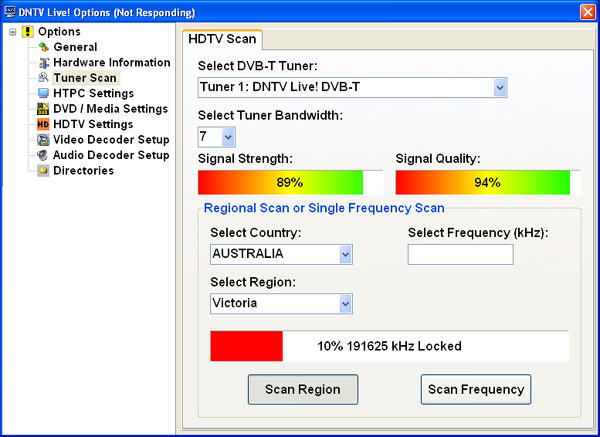Click the Tuner Scan magnifier icon

point(43,78)
